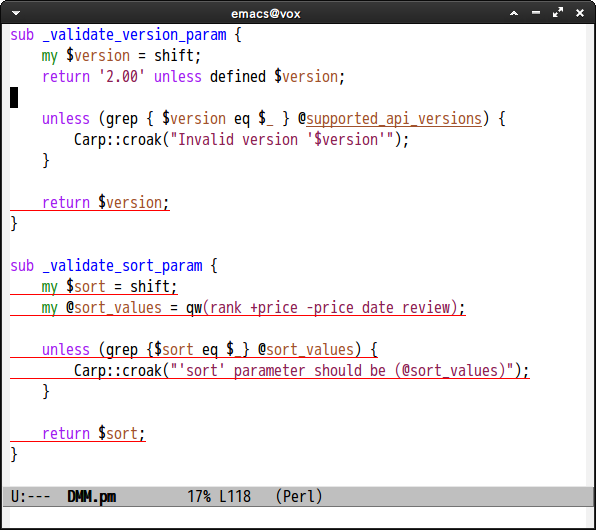Close the emacs@vox window
Screen dimensions: 596x530
click(580, 13)
